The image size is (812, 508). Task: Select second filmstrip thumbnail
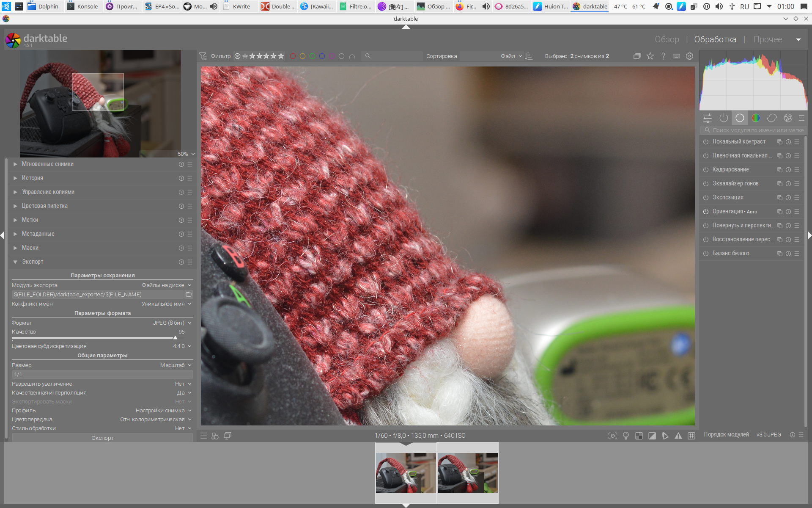point(467,472)
